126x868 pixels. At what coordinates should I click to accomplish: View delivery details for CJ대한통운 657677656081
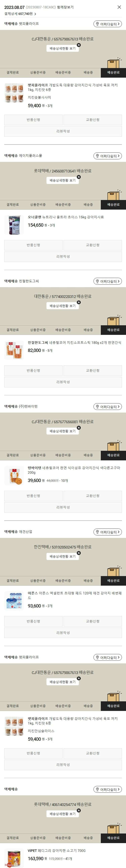[63, 431]
